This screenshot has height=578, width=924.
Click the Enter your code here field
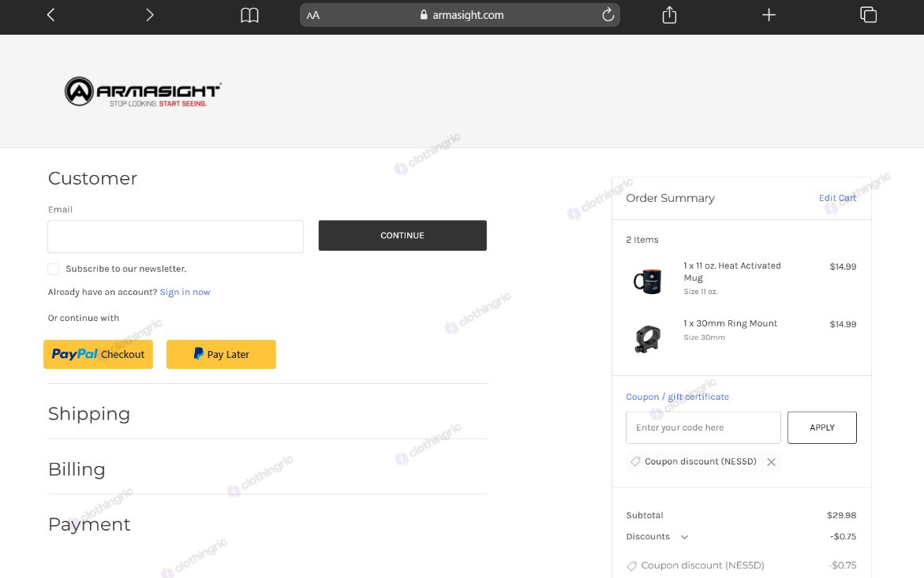[703, 428]
